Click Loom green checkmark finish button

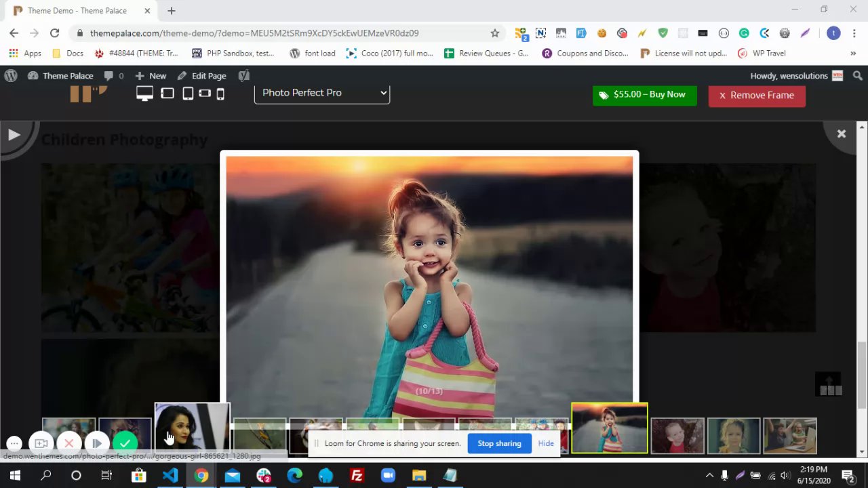coord(125,443)
